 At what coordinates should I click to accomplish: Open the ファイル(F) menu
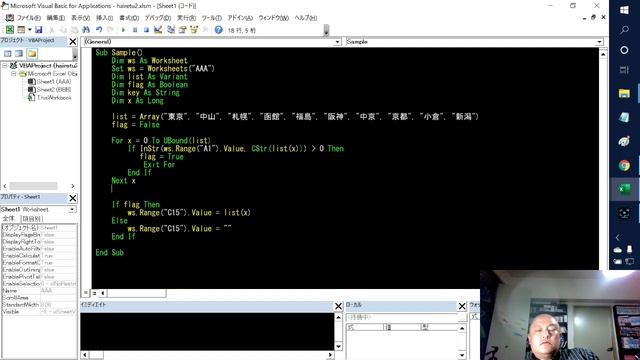[x=29, y=18]
